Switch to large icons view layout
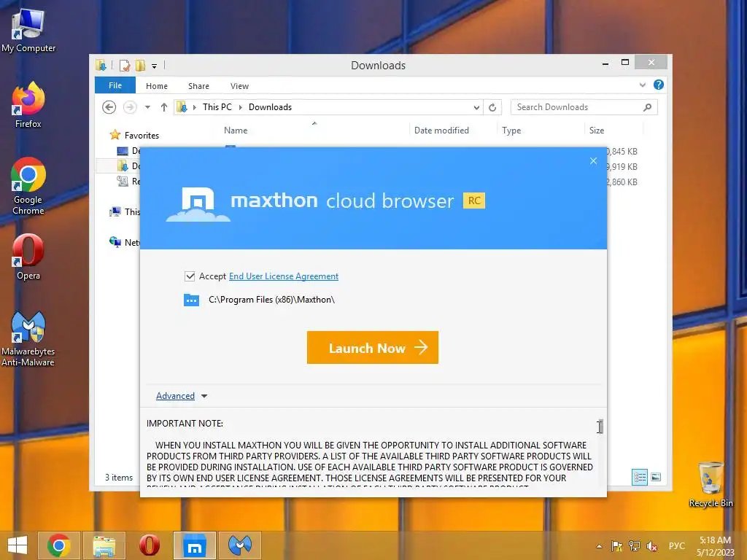The height and width of the screenshot is (560, 747). click(656, 477)
